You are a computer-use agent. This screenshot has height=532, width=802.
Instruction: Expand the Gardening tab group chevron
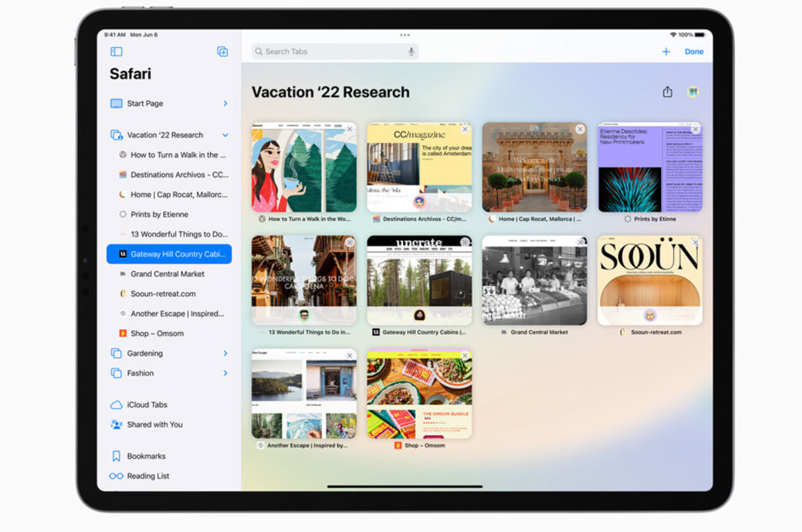pyautogui.click(x=225, y=353)
